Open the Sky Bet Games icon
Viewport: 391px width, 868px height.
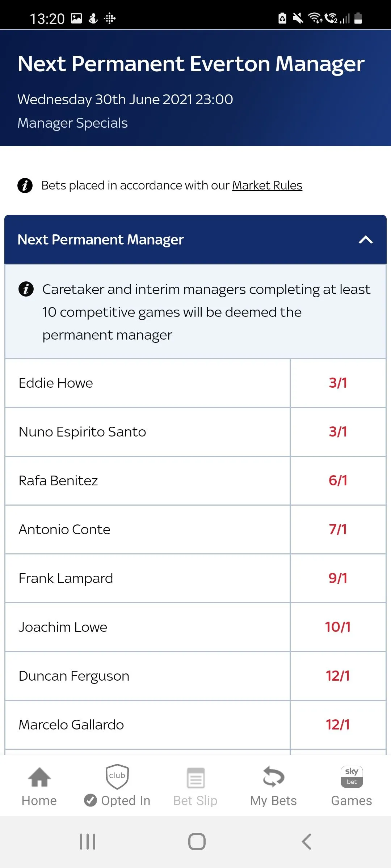click(x=352, y=776)
